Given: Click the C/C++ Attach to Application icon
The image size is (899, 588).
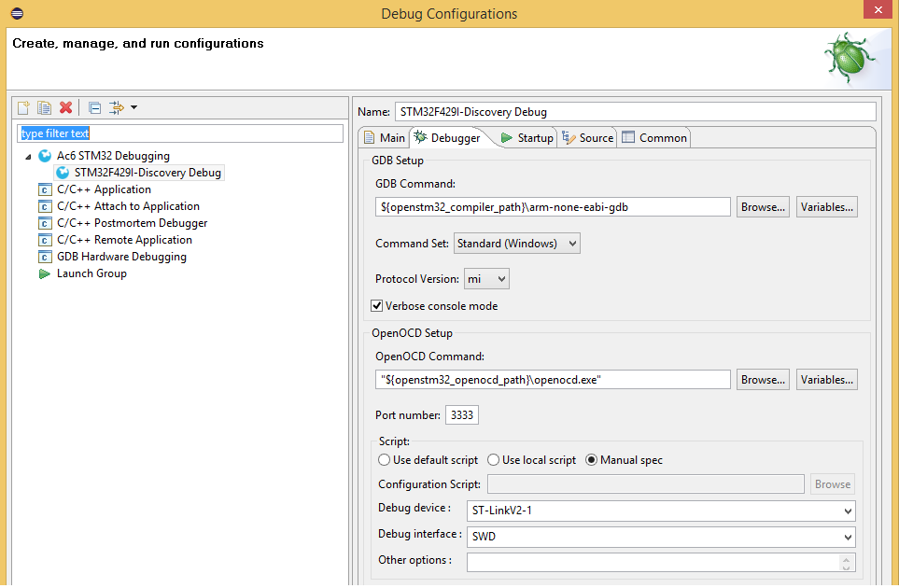Looking at the screenshot, I should pyautogui.click(x=45, y=206).
